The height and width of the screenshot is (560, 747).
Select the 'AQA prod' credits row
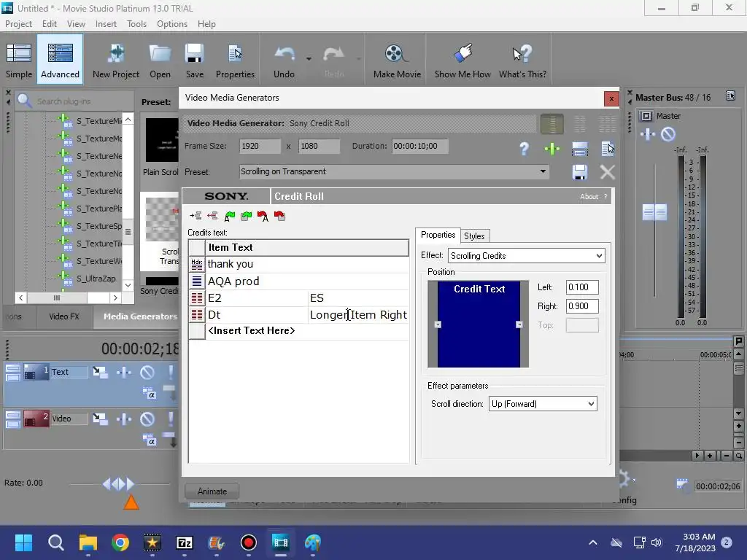[x=307, y=281]
